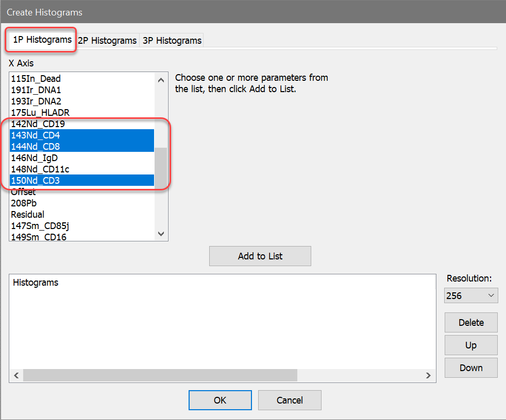Pick the 191Ir_DNA1 parameter
The height and width of the screenshot is (420, 506).
pyautogui.click(x=36, y=90)
